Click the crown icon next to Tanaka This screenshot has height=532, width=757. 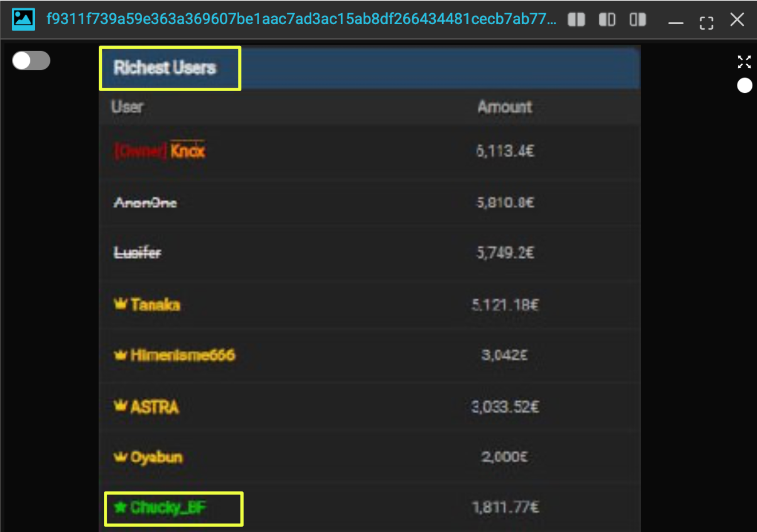[x=120, y=304]
